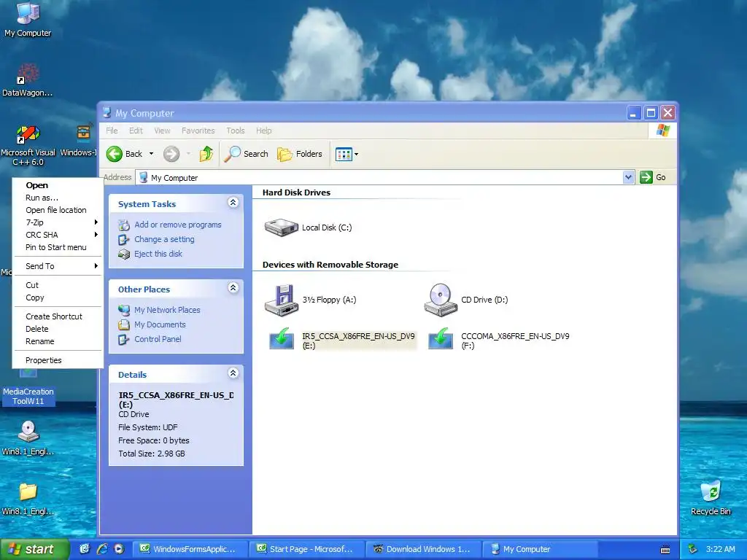The height and width of the screenshot is (560, 747).
Task: Open the My Computer desktop icon
Action: tap(28, 19)
